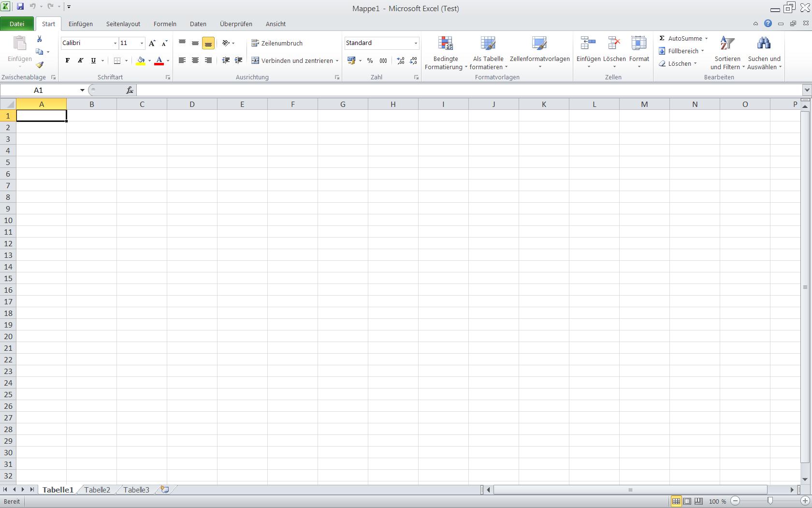Decrease font size with the smaller A icon
This screenshot has width=812, height=508.
[x=164, y=43]
